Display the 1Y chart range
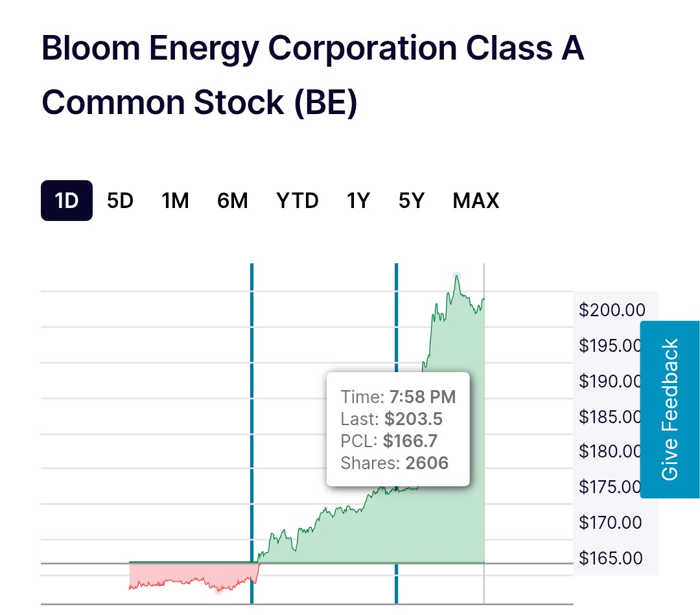Image resolution: width=700 pixels, height=615 pixels. pos(358,201)
